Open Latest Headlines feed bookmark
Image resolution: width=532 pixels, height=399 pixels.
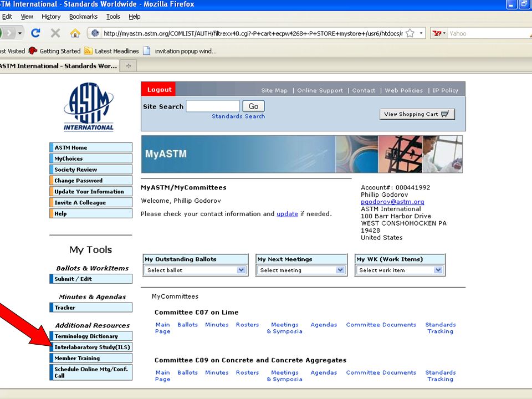(x=111, y=51)
